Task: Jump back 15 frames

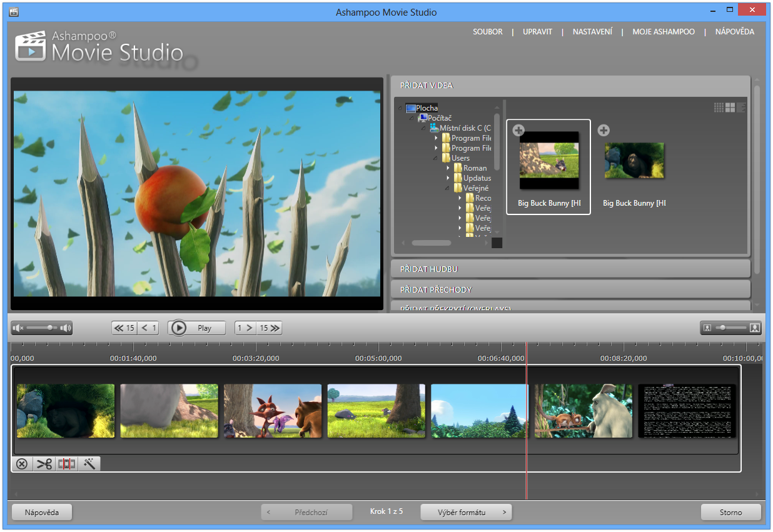Action: 124,328
